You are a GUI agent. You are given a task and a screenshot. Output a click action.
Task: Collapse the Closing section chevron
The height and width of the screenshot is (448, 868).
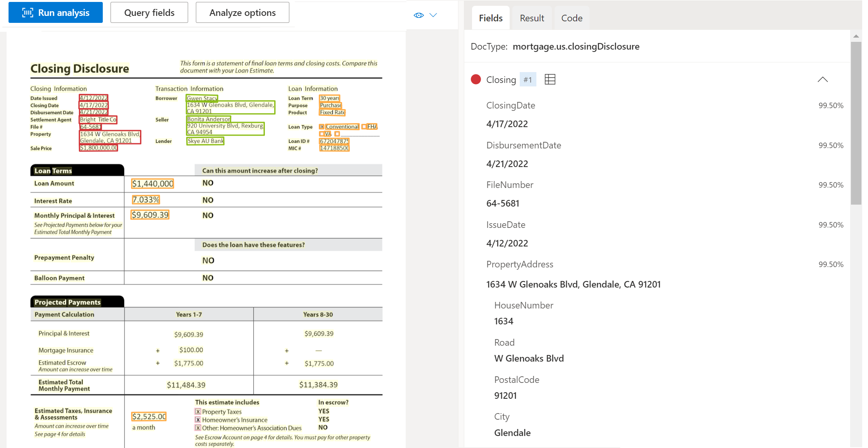(x=822, y=79)
